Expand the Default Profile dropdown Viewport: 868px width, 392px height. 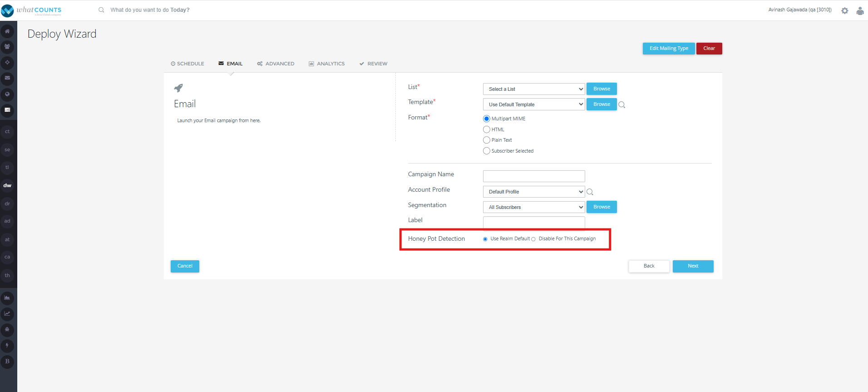tap(534, 192)
